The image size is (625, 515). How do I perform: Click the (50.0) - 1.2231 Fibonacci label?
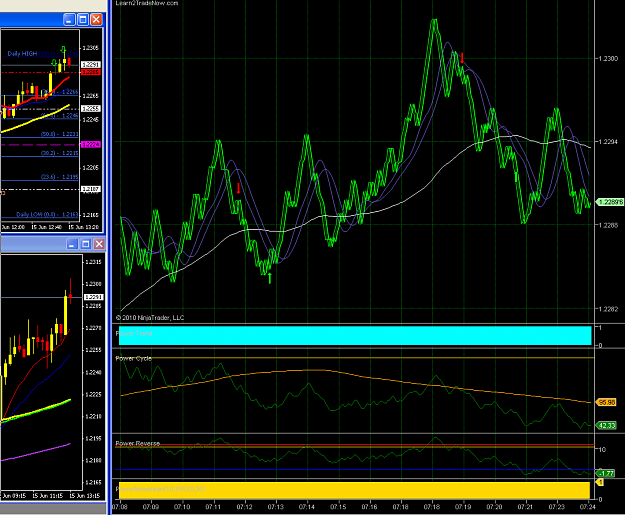[x=59, y=134]
